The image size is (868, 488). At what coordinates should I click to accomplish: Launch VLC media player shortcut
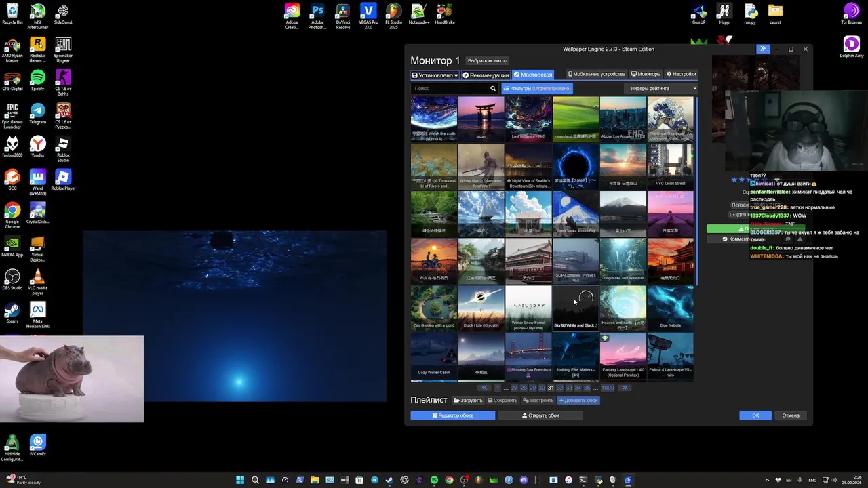click(38, 281)
